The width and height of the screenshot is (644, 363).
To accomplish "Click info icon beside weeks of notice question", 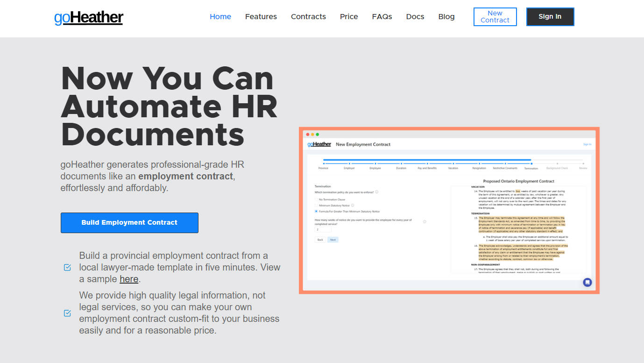I will [425, 221].
